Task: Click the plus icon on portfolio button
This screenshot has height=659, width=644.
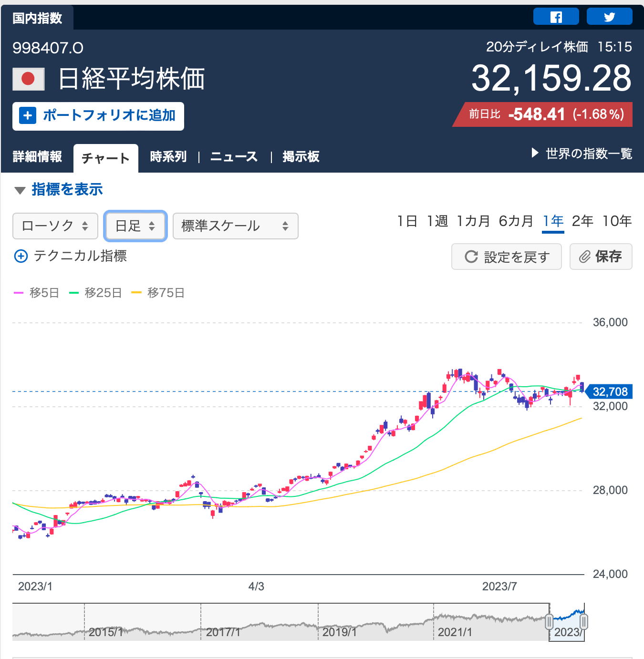Action: click(28, 116)
